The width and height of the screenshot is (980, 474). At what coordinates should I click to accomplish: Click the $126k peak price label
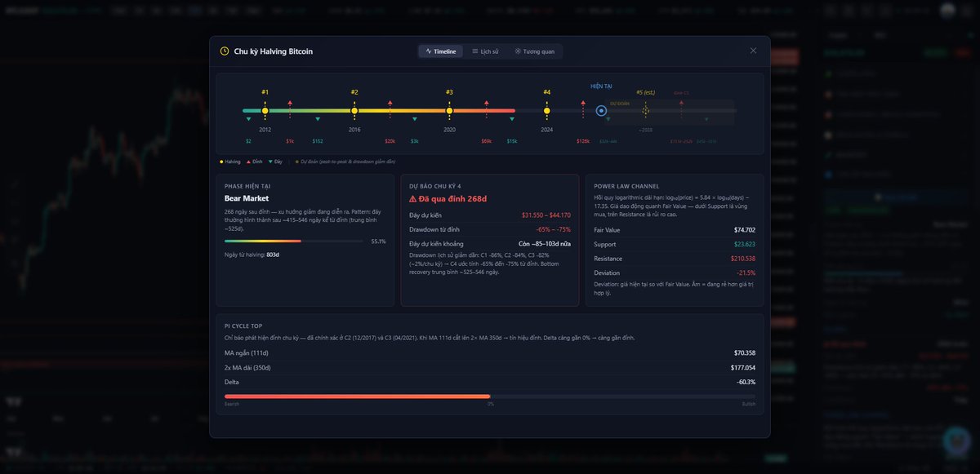pyautogui.click(x=583, y=141)
